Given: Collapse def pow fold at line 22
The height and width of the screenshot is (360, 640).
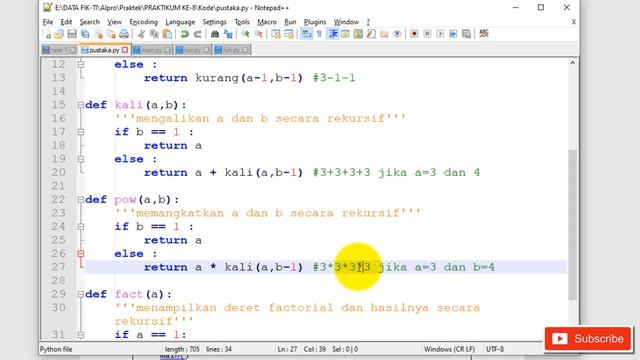Looking at the screenshot, I should [81, 200].
